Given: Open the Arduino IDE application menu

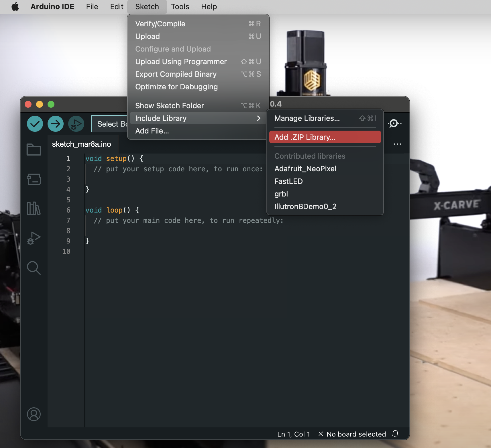Looking at the screenshot, I should point(52,7).
